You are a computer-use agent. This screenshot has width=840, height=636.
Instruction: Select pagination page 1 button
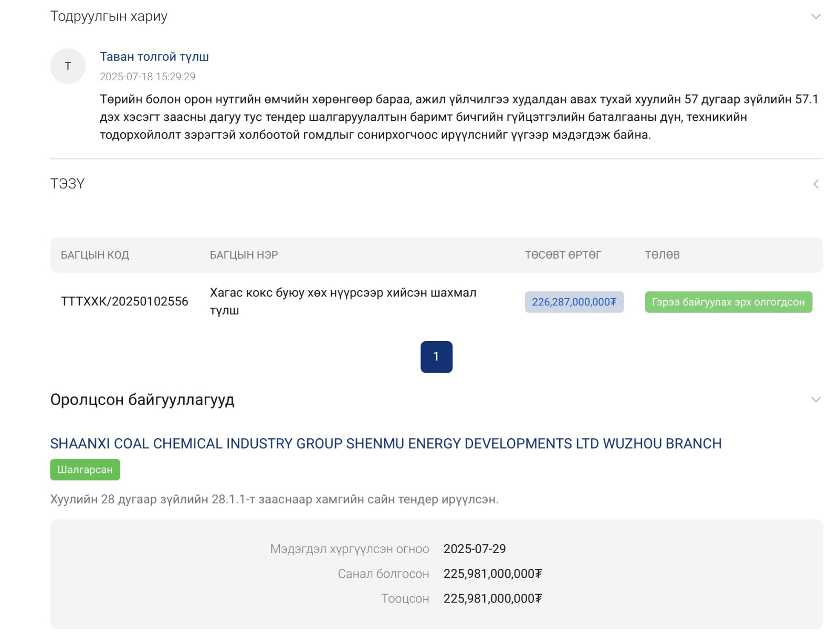pyautogui.click(x=436, y=357)
